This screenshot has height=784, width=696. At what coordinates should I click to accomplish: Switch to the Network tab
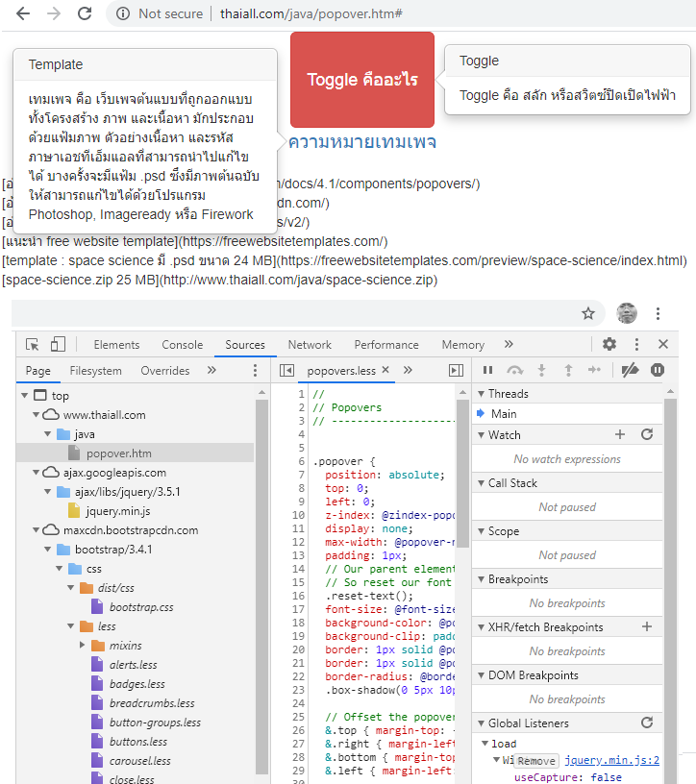coord(310,345)
